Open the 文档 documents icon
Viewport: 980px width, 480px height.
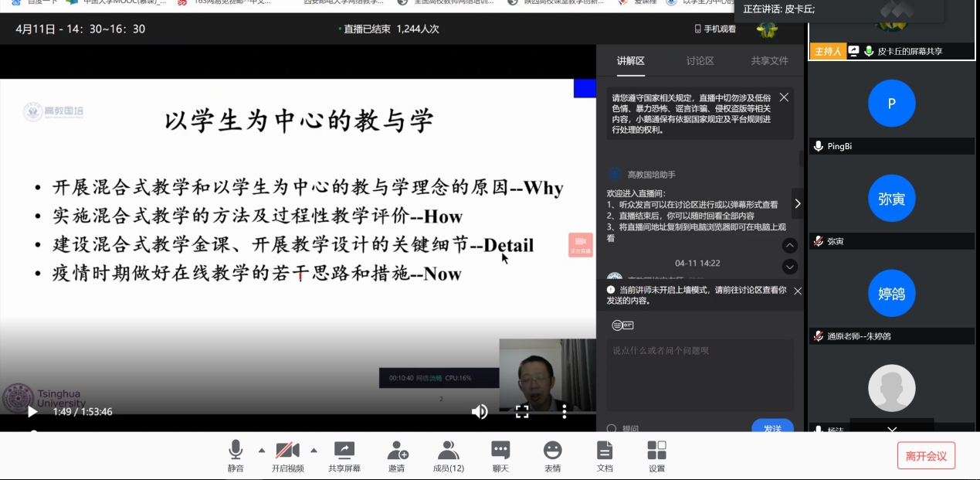click(x=605, y=455)
